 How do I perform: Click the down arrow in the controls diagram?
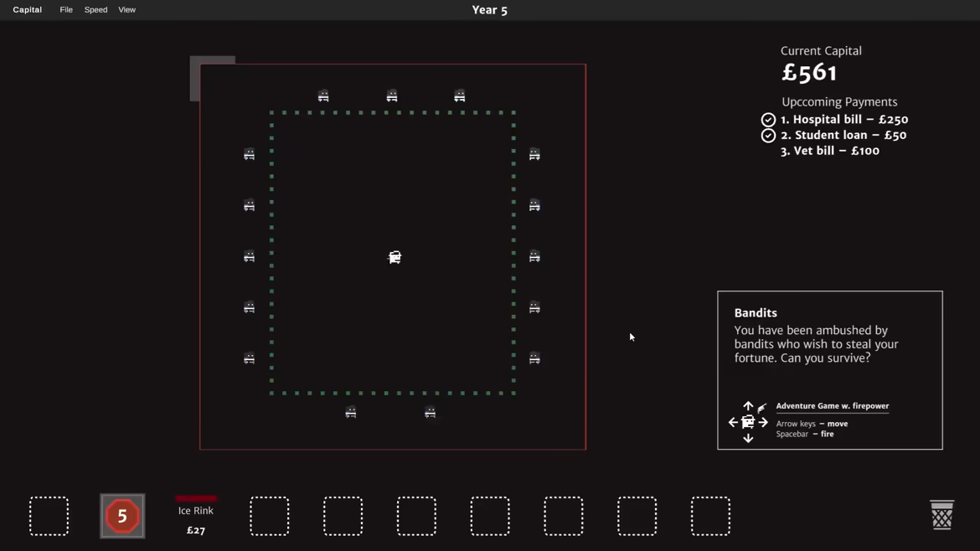748,438
